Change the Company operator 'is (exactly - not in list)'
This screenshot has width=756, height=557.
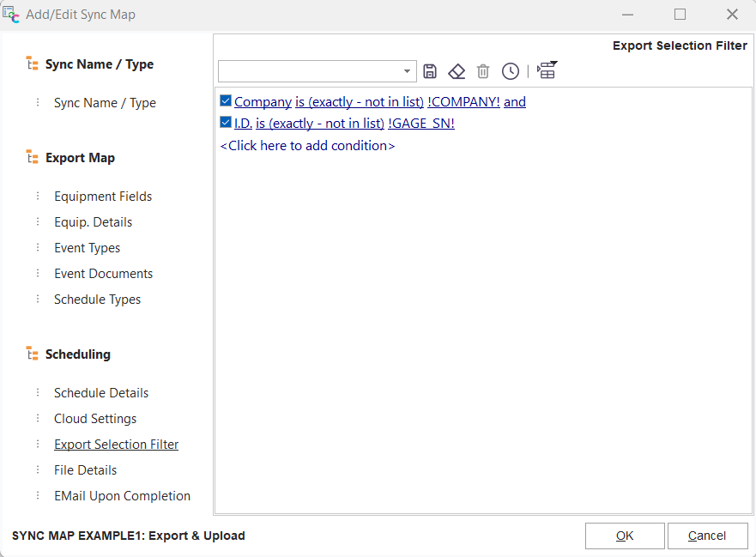(x=360, y=102)
